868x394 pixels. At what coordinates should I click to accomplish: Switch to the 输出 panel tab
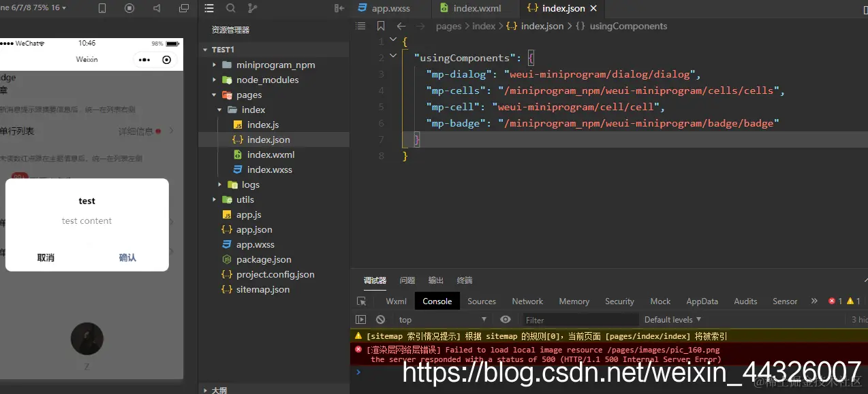436,280
